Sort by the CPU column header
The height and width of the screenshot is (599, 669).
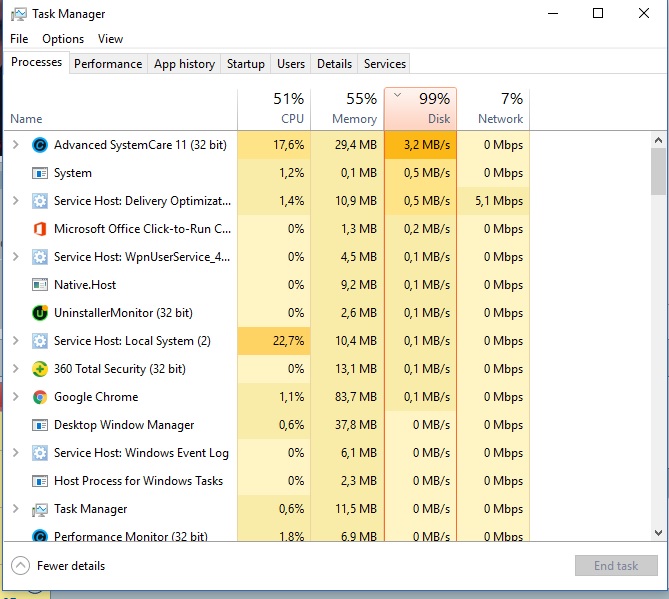(x=274, y=109)
